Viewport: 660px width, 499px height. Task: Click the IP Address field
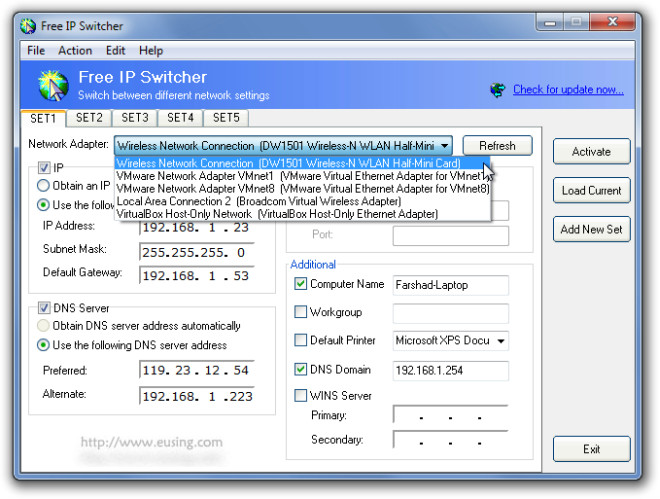pyautogui.click(x=197, y=228)
